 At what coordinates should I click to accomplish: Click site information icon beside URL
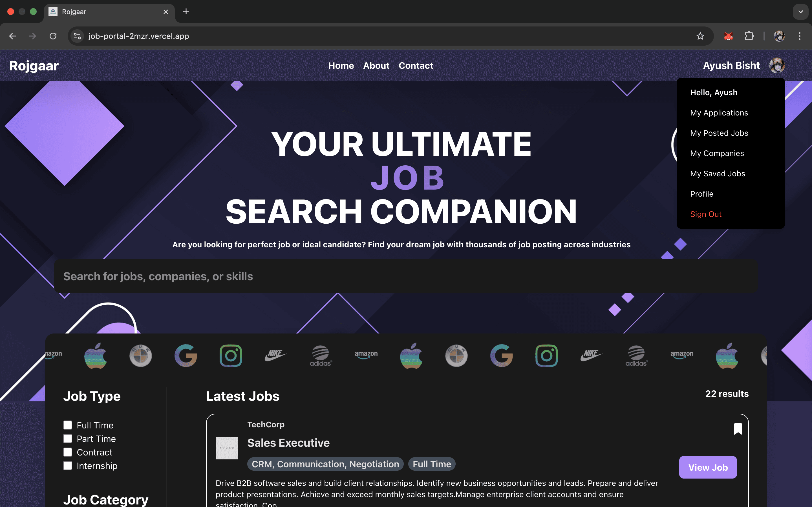tap(77, 36)
